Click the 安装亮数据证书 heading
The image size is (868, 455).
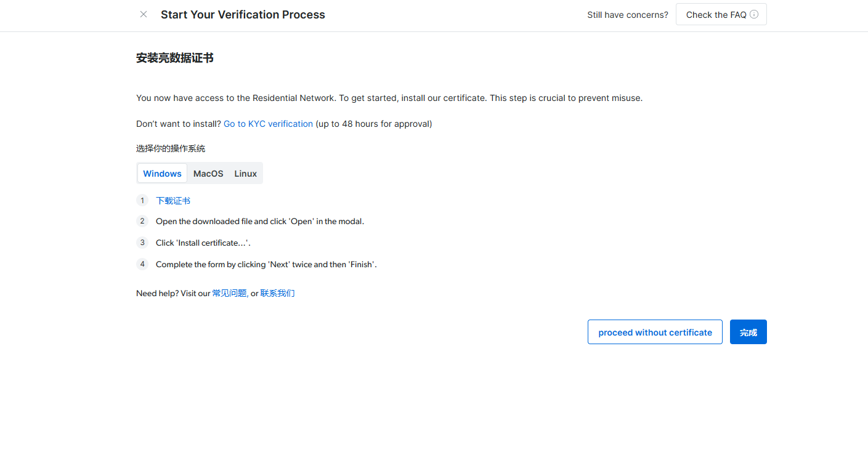click(175, 58)
